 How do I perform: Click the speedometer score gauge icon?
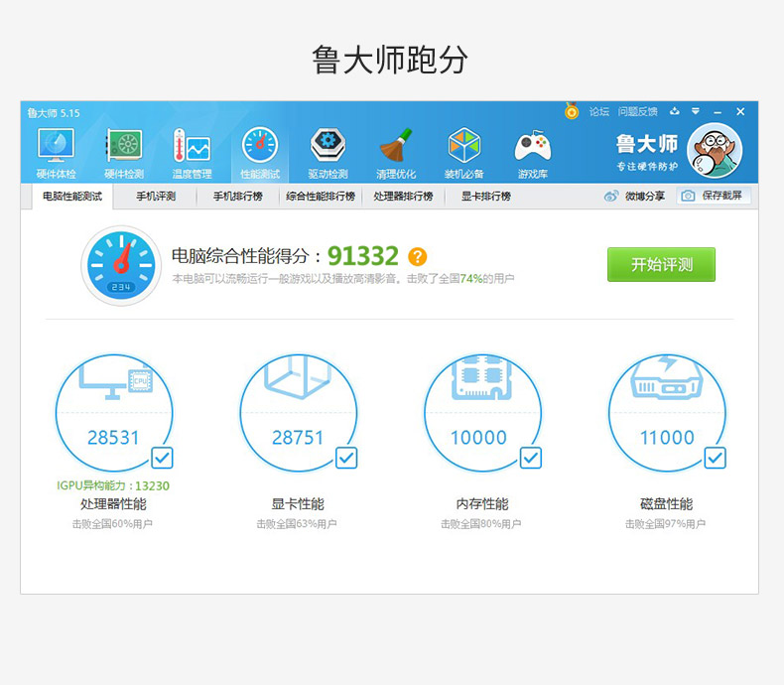(121, 265)
